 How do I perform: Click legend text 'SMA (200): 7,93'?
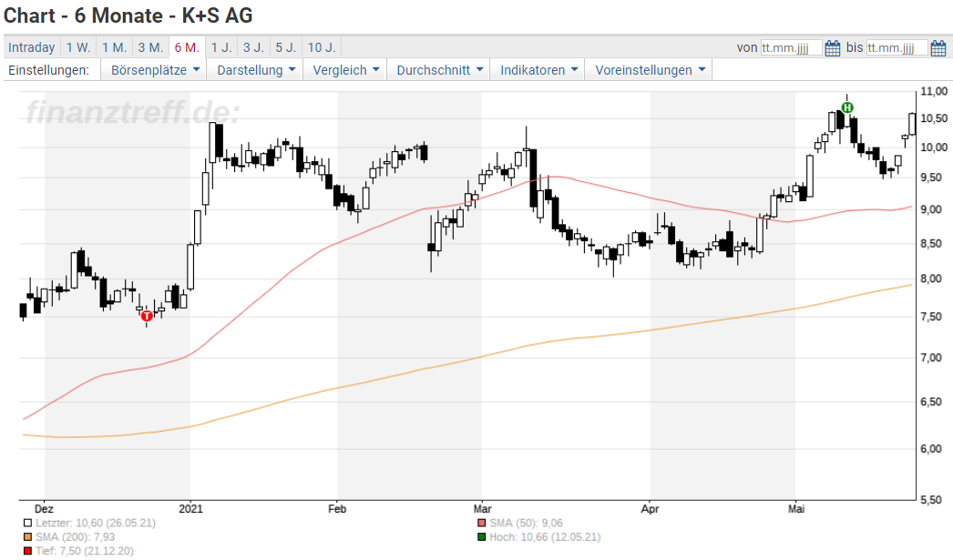pyautogui.click(x=75, y=537)
